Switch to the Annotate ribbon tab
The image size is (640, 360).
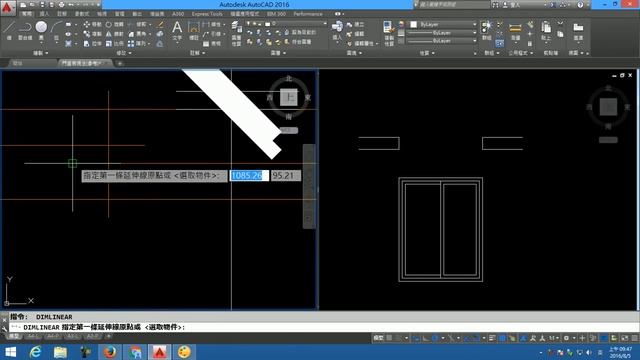[62, 14]
